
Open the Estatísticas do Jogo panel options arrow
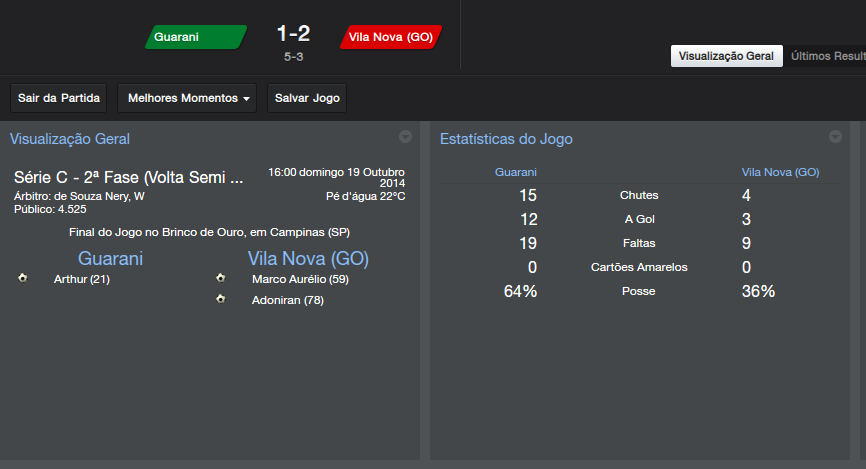(835, 137)
